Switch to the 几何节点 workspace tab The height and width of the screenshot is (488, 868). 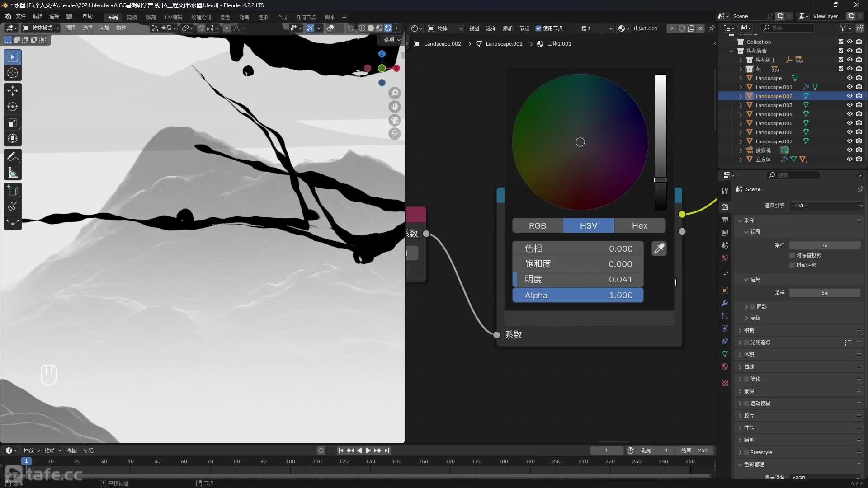(306, 18)
